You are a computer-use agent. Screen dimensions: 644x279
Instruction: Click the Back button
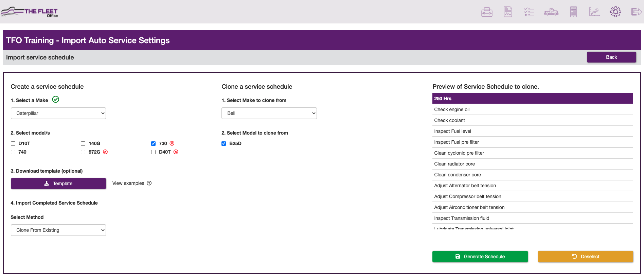(611, 57)
